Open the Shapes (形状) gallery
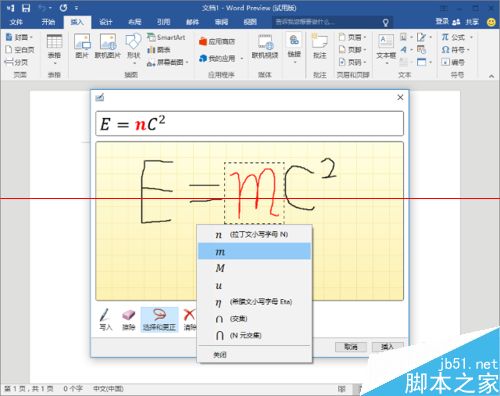 tap(134, 49)
